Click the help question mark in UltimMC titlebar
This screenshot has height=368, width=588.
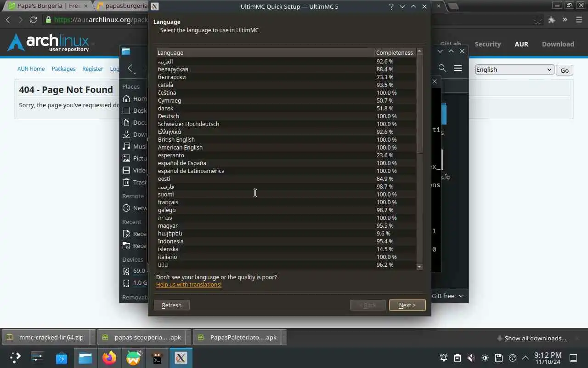click(391, 6)
